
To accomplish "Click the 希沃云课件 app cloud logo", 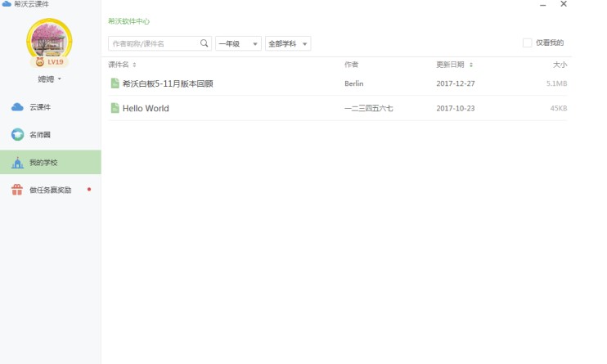I will 7,4.
